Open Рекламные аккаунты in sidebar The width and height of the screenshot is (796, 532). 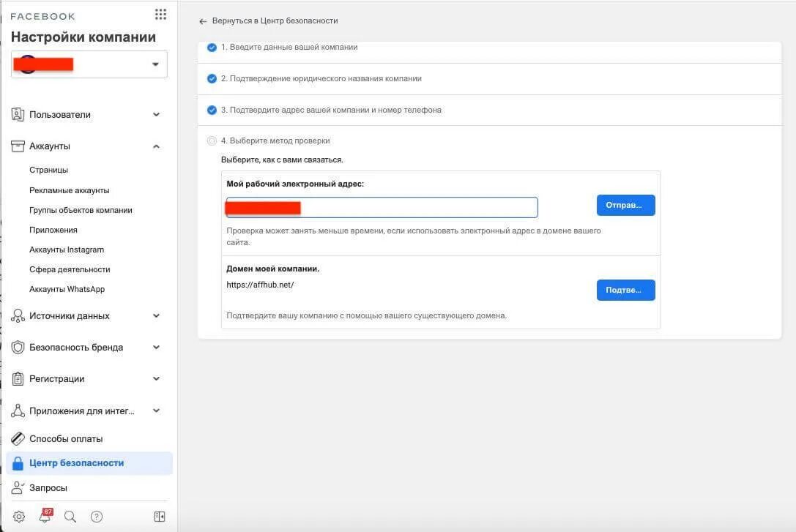pos(70,190)
